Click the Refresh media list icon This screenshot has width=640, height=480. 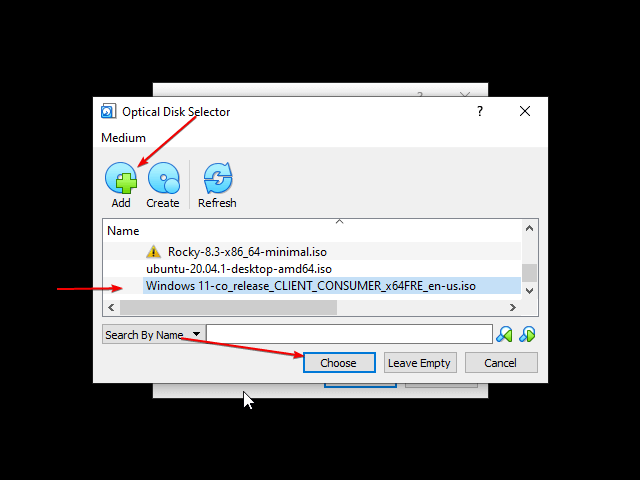click(218, 178)
